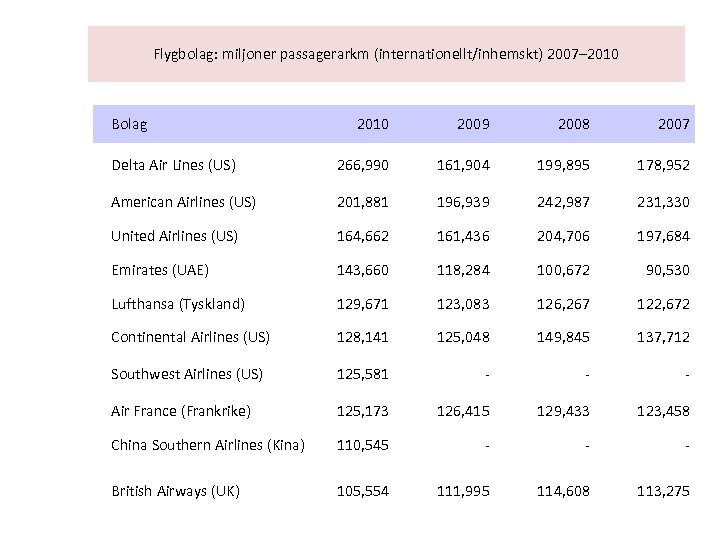Click the 2009 column header
This screenshot has height=540, width=720.
473,125
